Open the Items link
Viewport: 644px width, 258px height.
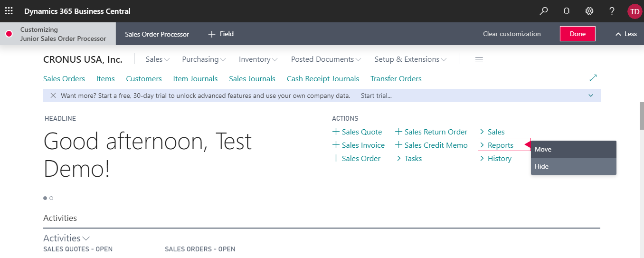click(x=105, y=79)
